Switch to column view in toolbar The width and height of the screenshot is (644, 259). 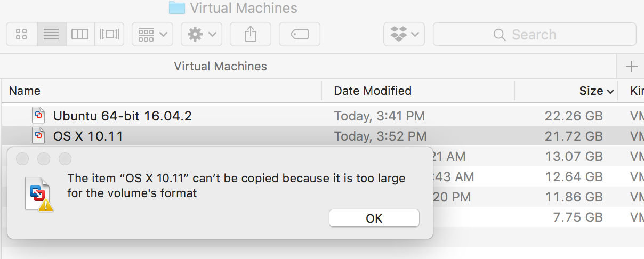point(80,35)
